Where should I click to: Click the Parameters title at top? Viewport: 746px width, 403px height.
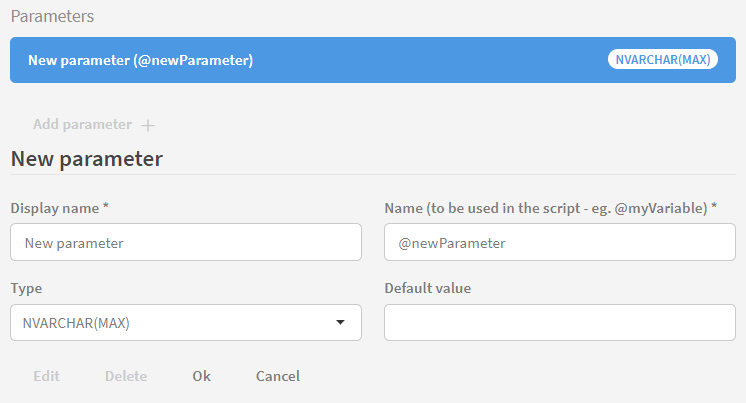point(53,17)
